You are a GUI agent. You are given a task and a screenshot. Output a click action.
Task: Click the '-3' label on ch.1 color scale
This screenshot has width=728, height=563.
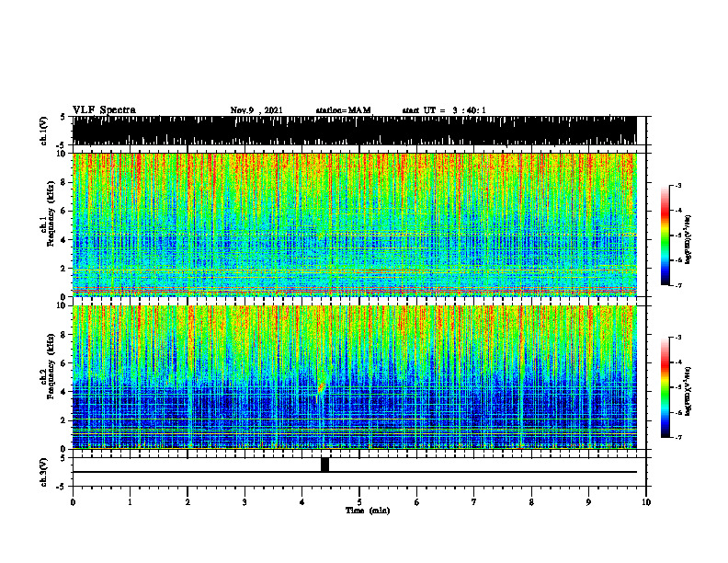[678, 185]
